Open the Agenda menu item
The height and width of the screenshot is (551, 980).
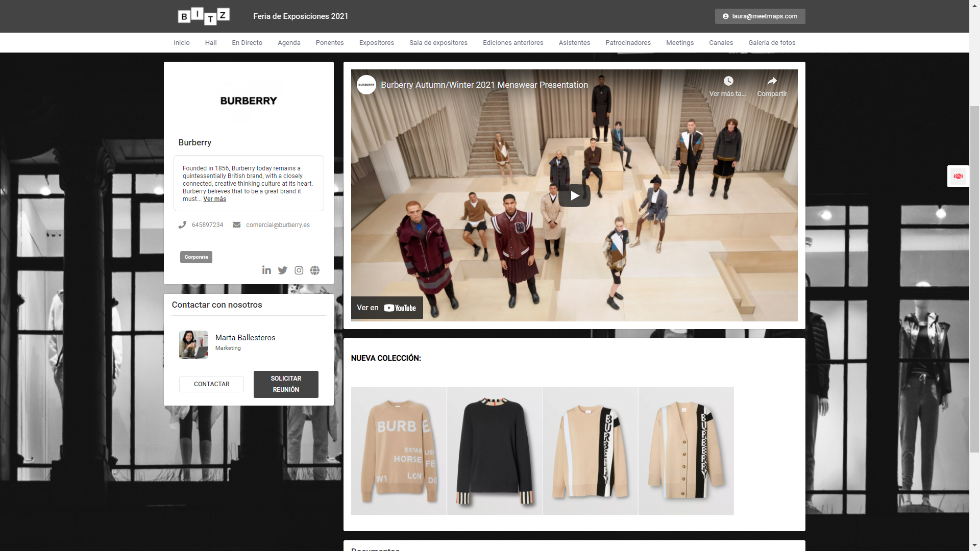(x=289, y=43)
